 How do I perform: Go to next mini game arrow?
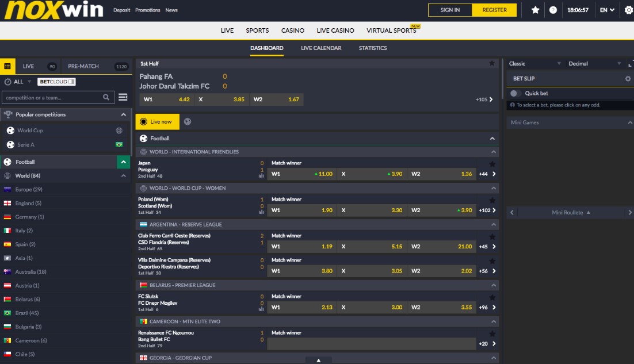tap(630, 213)
